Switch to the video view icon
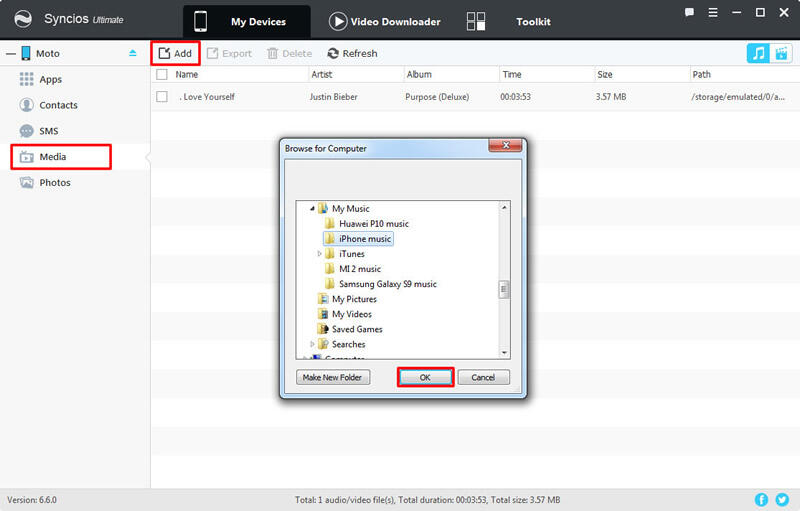The height and width of the screenshot is (511, 800). click(779, 54)
